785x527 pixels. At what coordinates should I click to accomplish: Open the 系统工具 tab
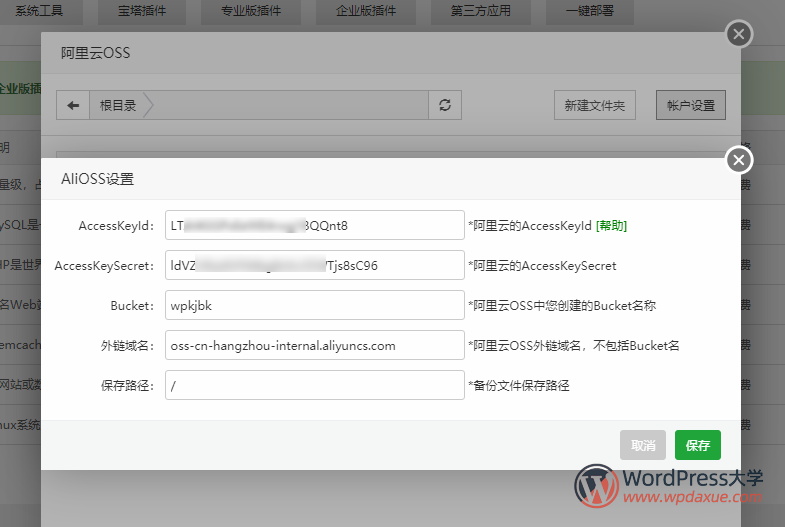click(39, 11)
